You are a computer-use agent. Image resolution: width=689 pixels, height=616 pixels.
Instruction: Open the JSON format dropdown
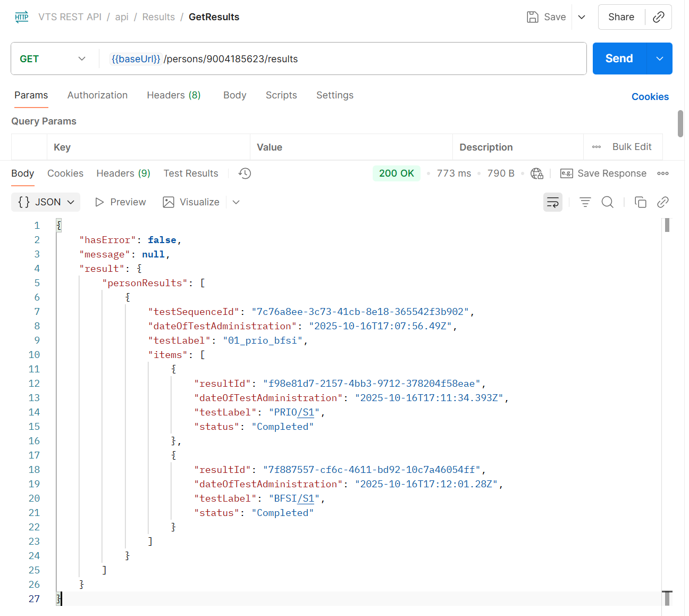pos(46,202)
